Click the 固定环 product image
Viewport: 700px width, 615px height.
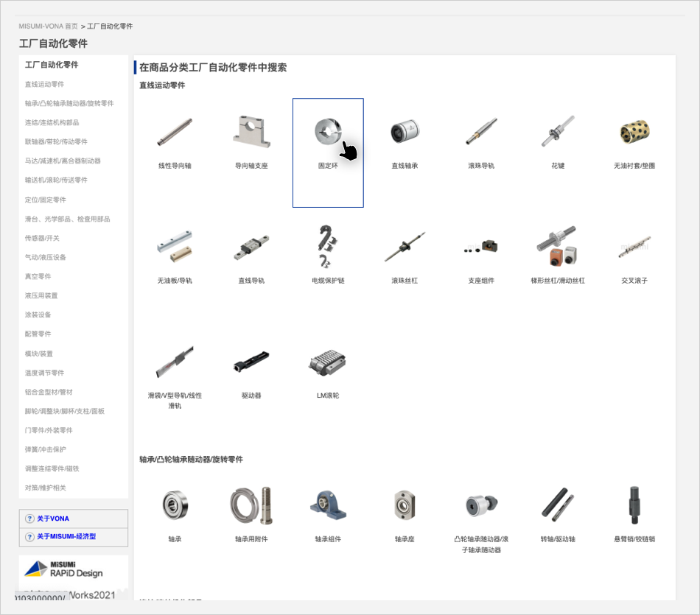327,133
